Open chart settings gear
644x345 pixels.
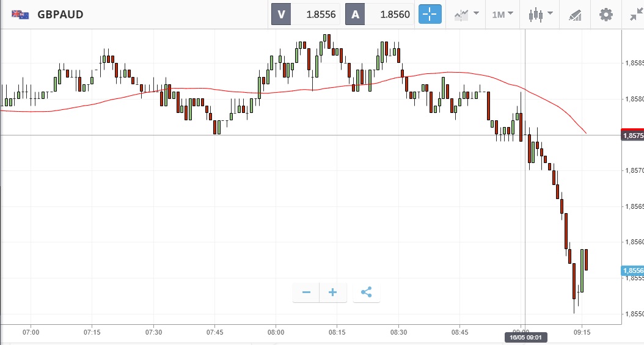(x=606, y=14)
